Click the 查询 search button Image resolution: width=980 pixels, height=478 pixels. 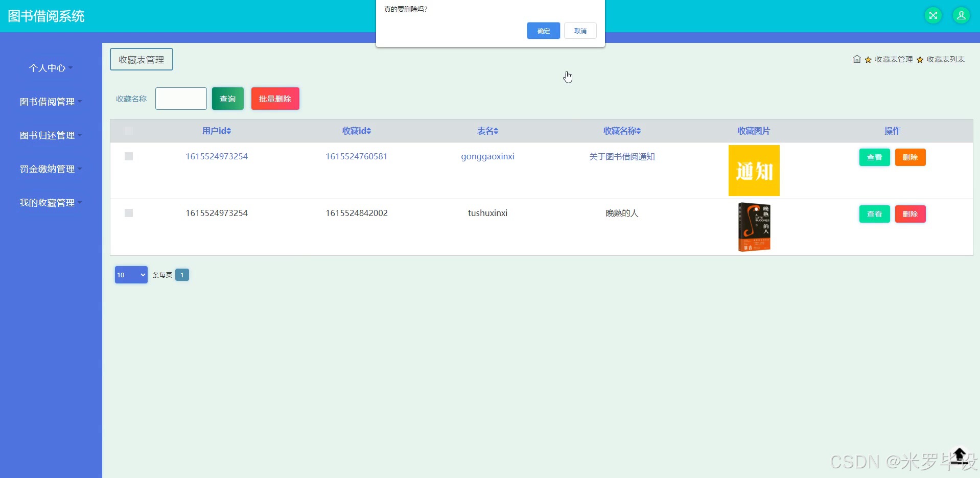[x=228, y=99]
